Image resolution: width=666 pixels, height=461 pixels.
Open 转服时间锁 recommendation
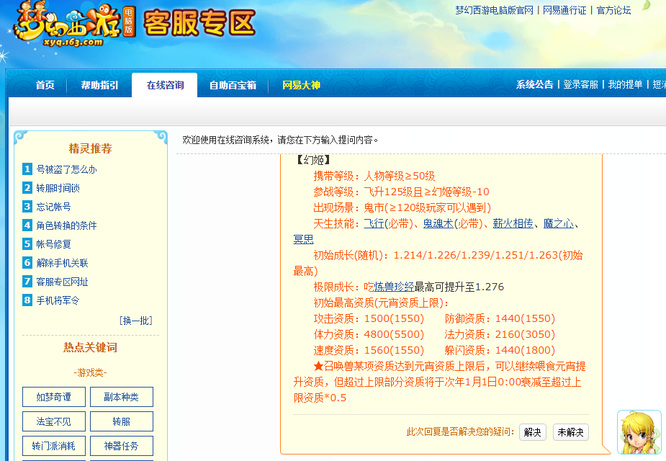tap(58, 188)
